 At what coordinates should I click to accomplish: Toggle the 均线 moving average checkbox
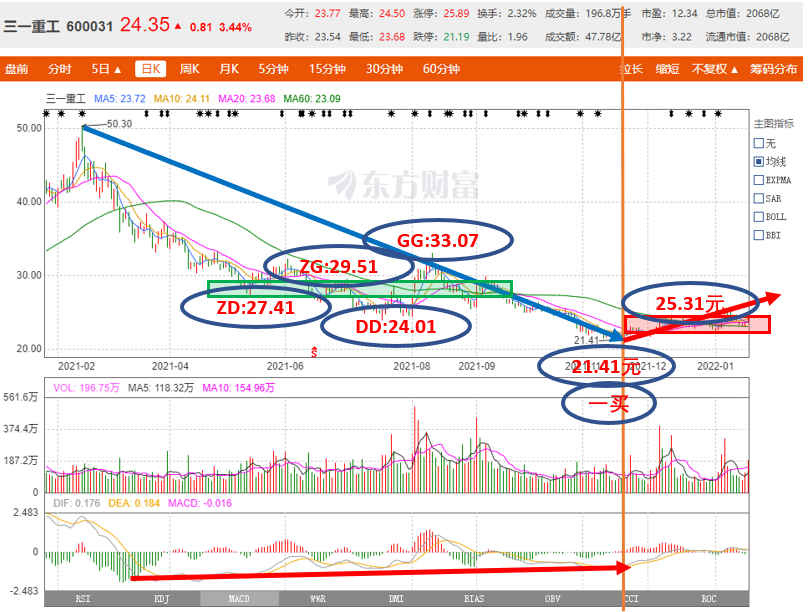(758, 162)
